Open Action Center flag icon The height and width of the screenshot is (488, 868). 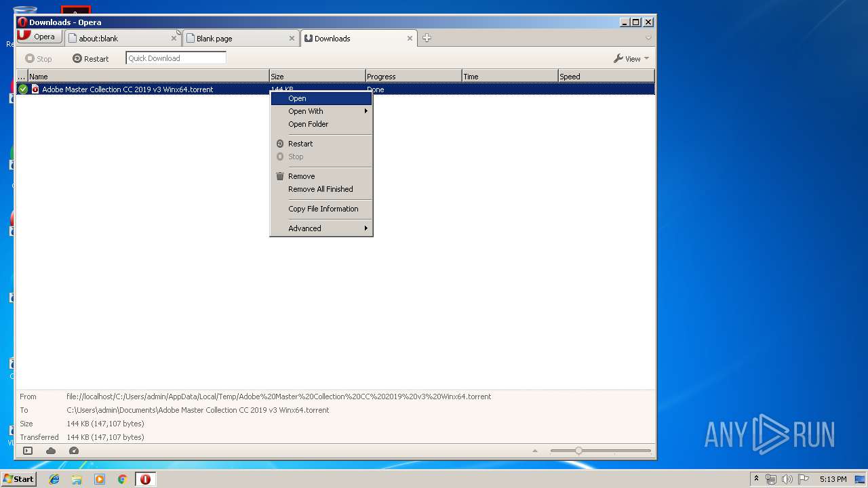pyautogui.click(x=804, y=479)
